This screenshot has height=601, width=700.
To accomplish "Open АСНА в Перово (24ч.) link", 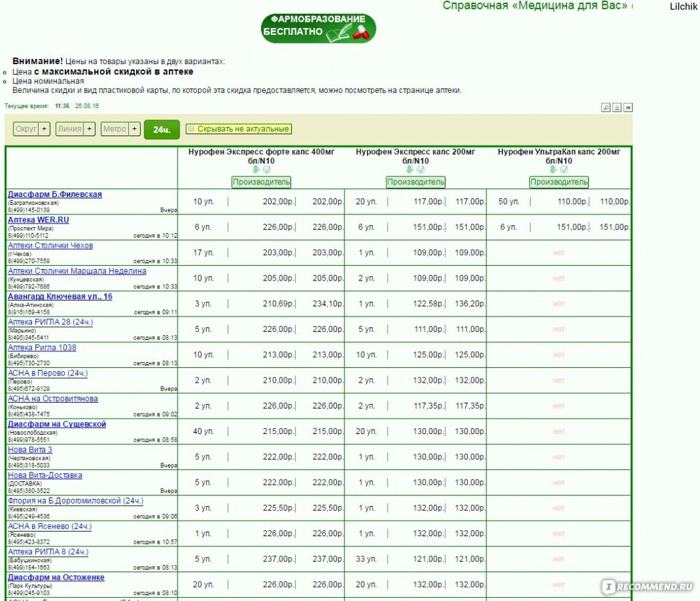I will coord(48,373).
